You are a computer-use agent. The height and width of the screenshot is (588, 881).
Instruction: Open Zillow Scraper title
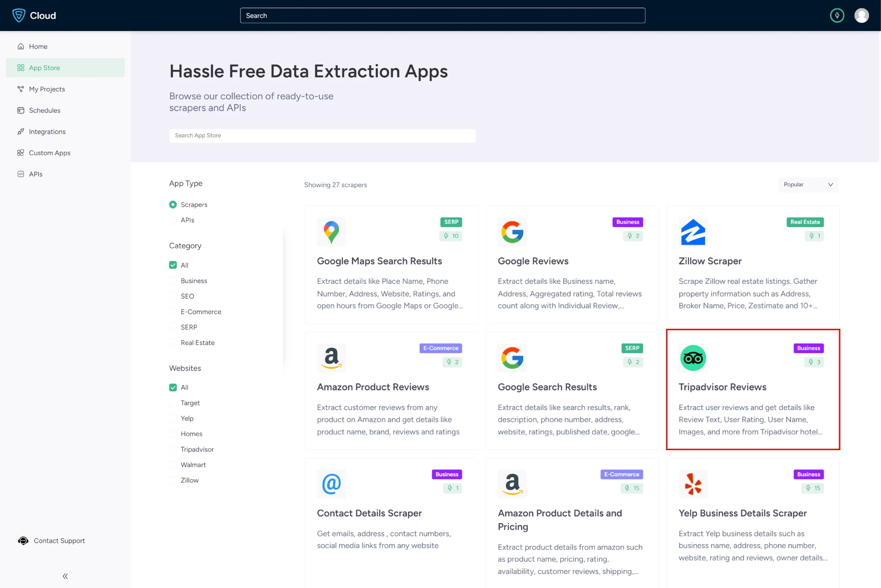[x=710, y=261]
